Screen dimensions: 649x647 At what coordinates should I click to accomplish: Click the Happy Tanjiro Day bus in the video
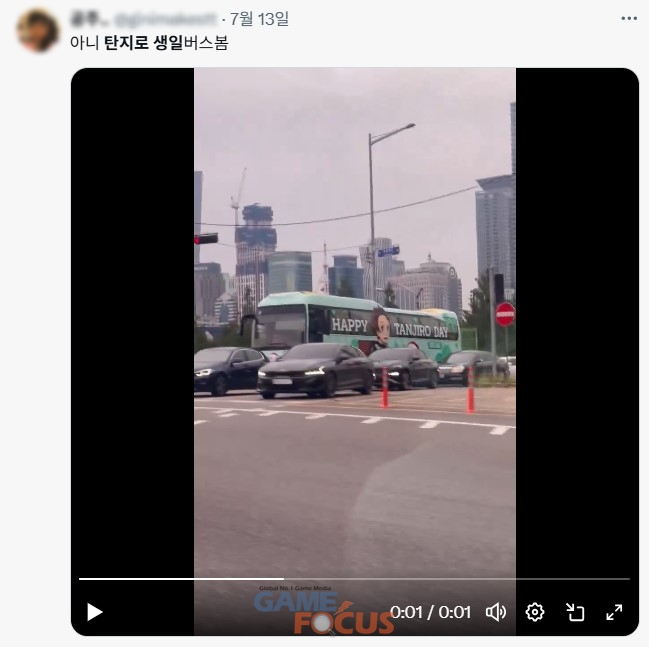click(x=357, y=325)
